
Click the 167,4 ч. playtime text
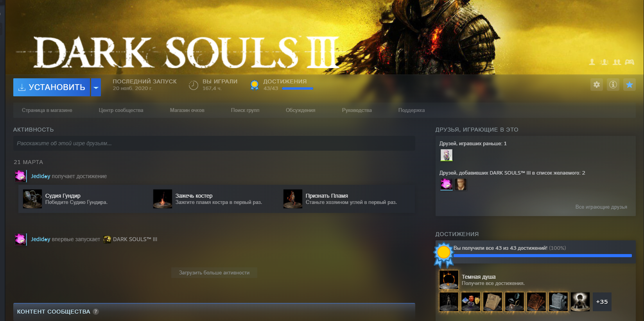click(x=212, y=88)
